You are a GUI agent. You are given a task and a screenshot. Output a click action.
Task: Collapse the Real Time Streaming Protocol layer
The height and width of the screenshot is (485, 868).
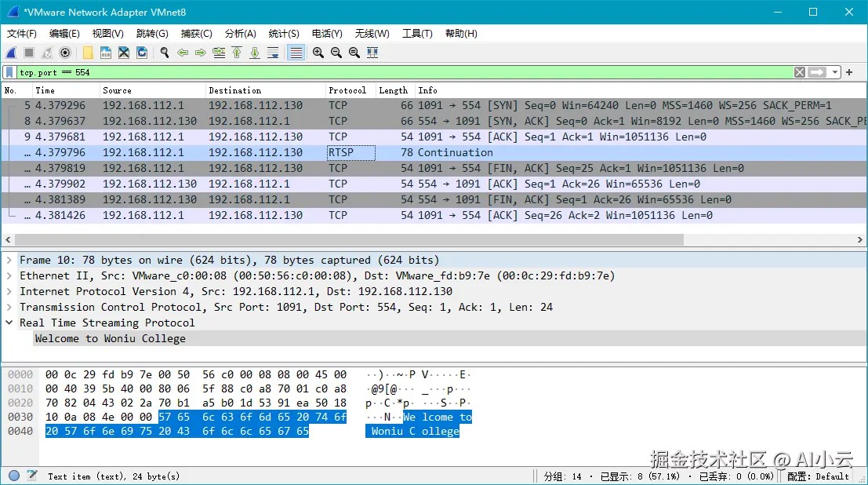[x=9, y=323]
